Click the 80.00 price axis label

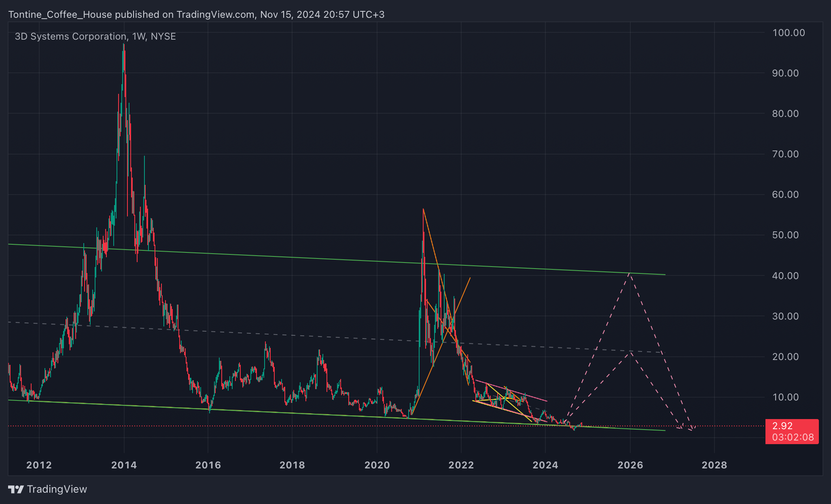[785, 114]
